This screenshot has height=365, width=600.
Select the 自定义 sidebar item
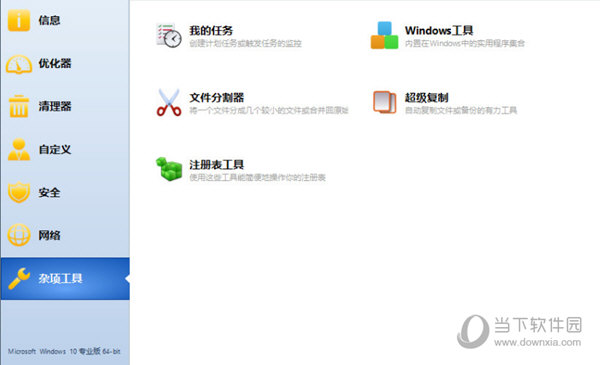tap(55, 149)
